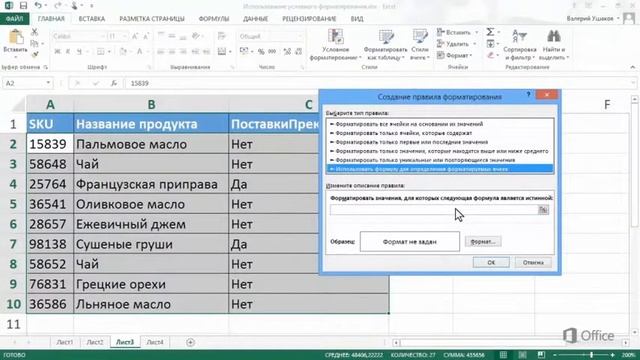Open Условное форматирование conditional formatting
Viewport: 640px width, 360px height.
click(x=336, y=44)
